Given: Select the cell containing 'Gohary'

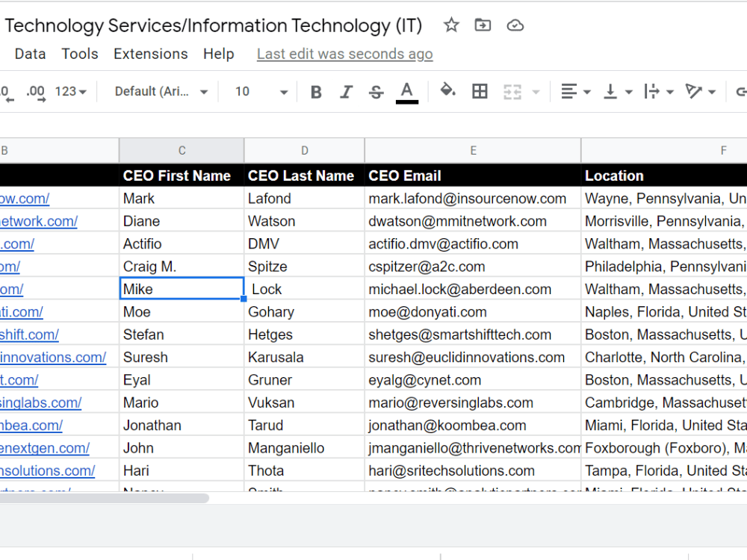Looking at the screenshot, I should pos(305,312).
